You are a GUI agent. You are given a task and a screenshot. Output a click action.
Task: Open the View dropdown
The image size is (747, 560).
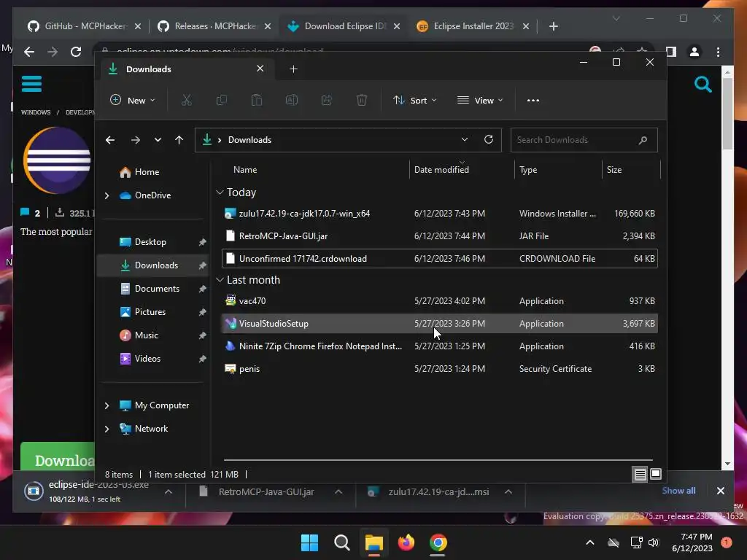tap(480, 101)
